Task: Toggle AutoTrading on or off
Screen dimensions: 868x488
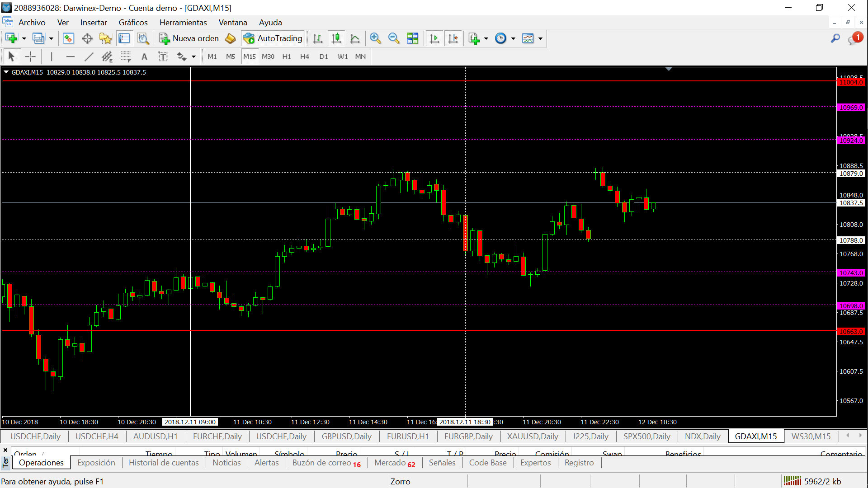Action: point(273,38)
